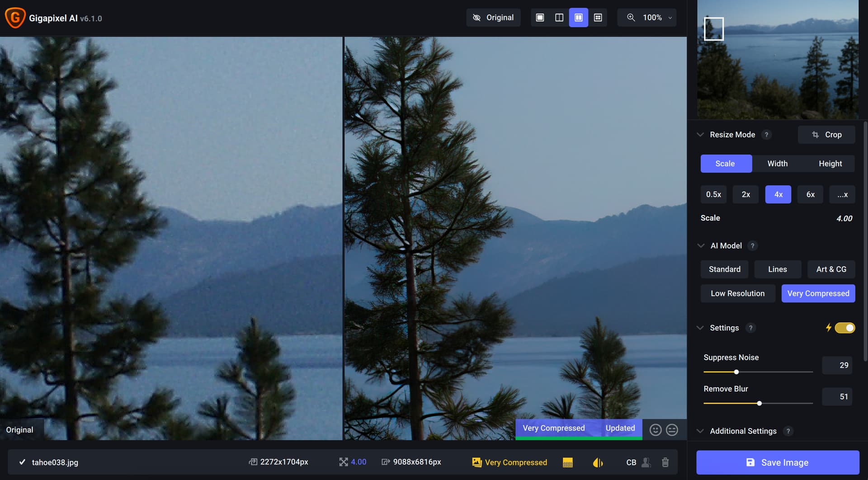Delete tahoe038.jpg with the trash icon
This screenshot has height=480, width=868.
[665, 462]
